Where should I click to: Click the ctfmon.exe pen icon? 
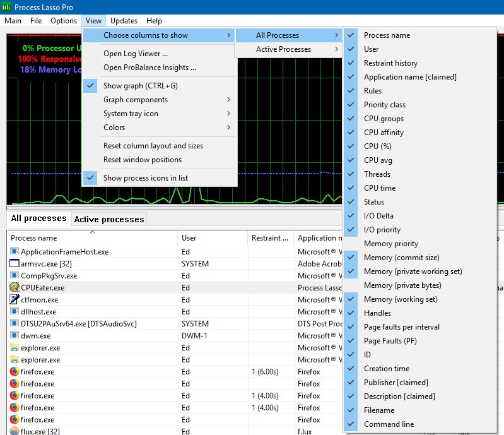(x=14, y=299)
